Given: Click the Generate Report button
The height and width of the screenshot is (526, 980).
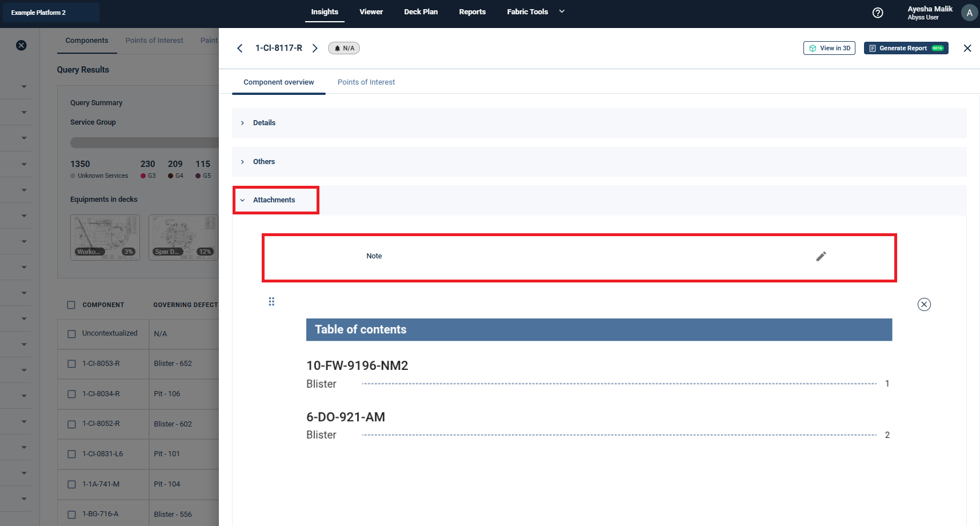Looking at the screenshot, I should click(906, 48).
